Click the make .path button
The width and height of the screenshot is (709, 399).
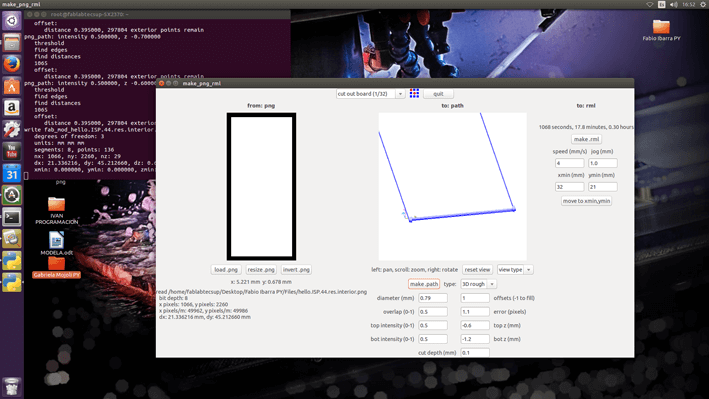(424, 284)
